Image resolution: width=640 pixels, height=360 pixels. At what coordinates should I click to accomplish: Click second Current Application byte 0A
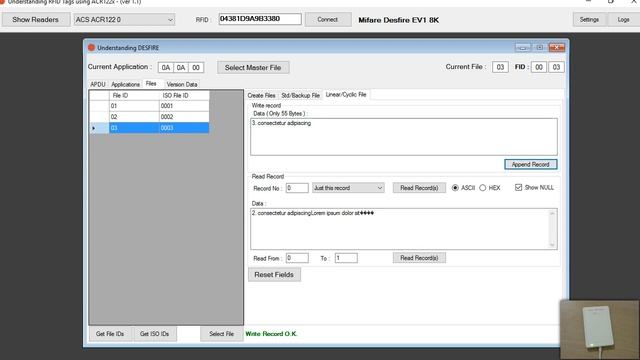click(x=181, y=68)
